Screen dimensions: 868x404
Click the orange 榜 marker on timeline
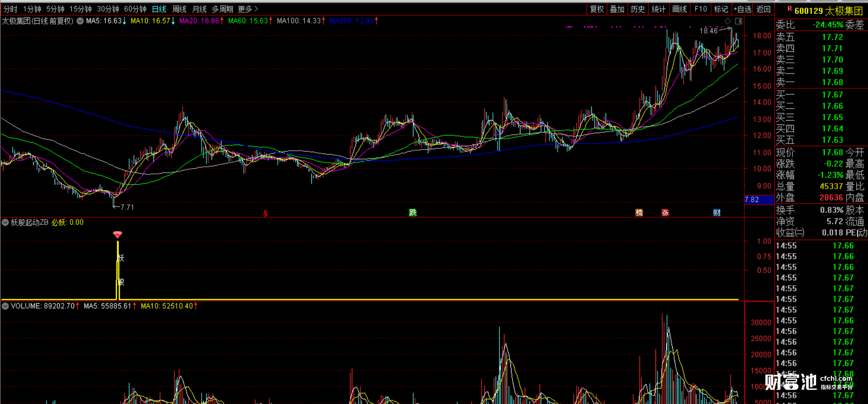639,212
